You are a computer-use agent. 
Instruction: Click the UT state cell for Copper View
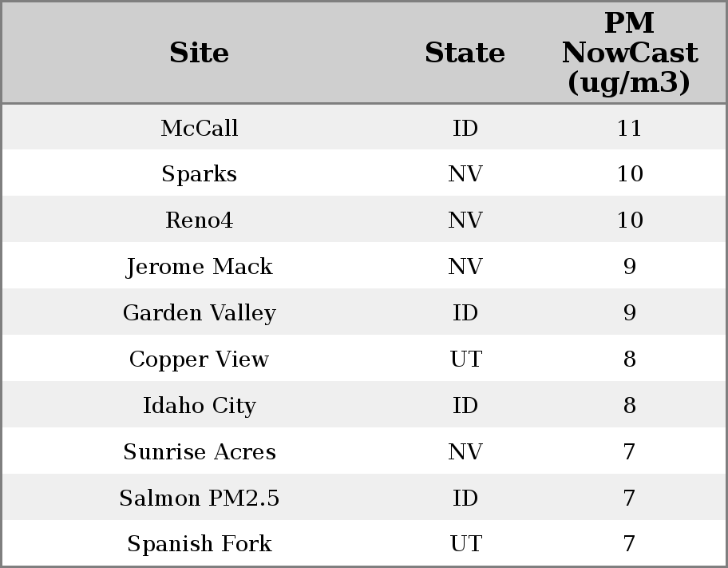tap(465, 359)
